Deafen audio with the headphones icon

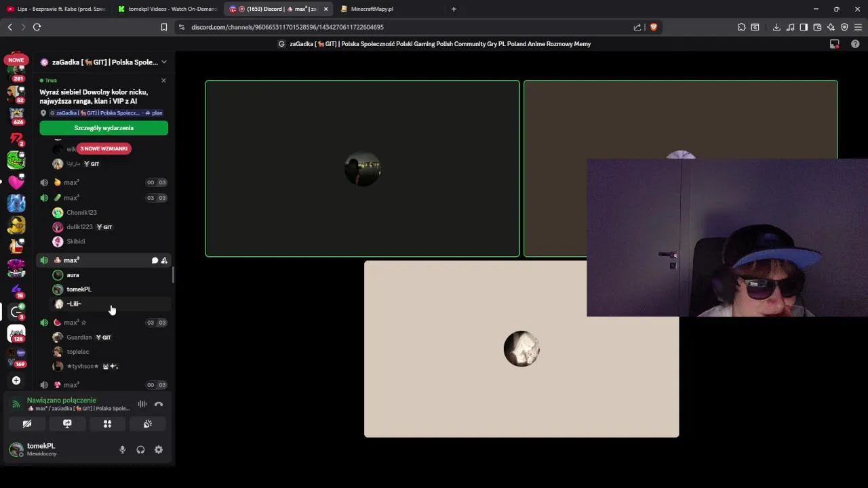pyautogui.click(x=140, y=449)
